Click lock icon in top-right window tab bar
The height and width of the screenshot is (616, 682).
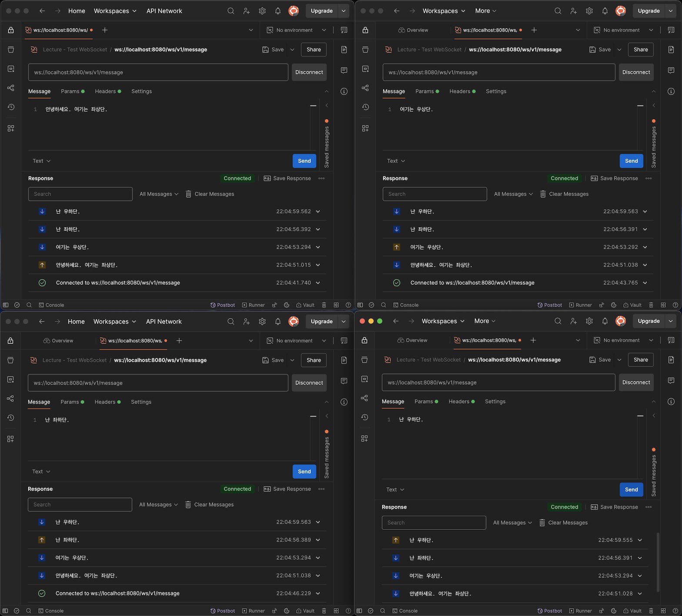365,30
